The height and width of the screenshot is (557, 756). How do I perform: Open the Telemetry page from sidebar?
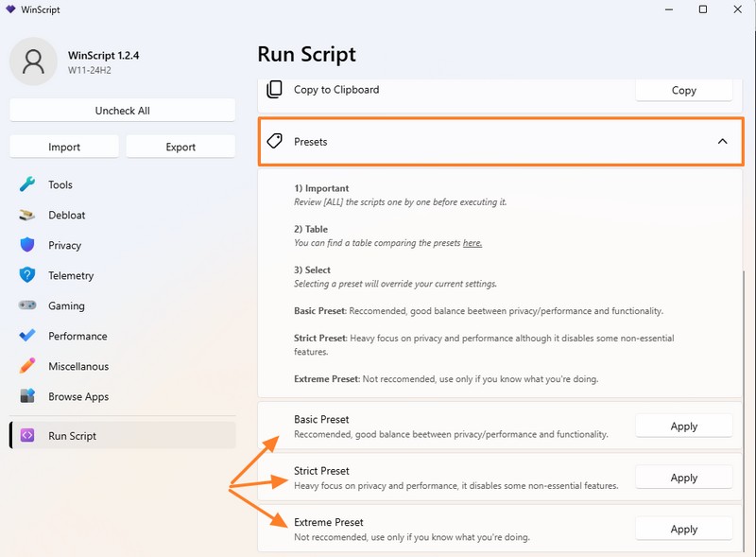[71, 275]
